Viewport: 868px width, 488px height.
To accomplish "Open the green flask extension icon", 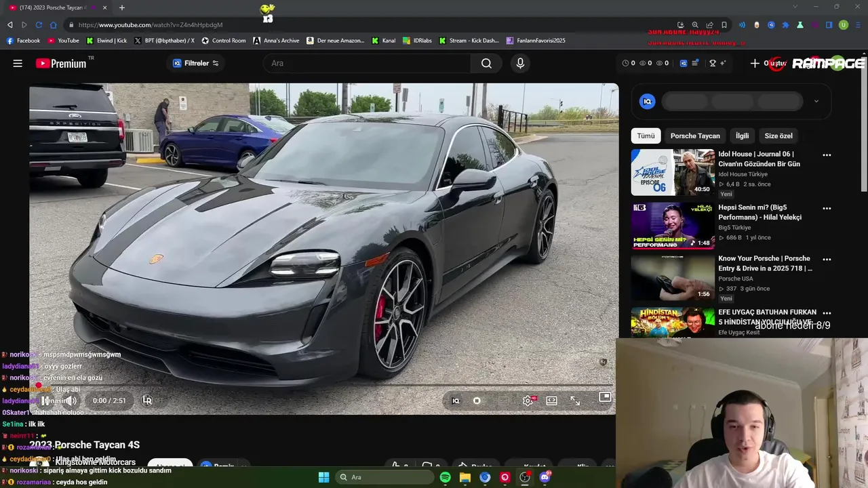I will tap(800, 24).
